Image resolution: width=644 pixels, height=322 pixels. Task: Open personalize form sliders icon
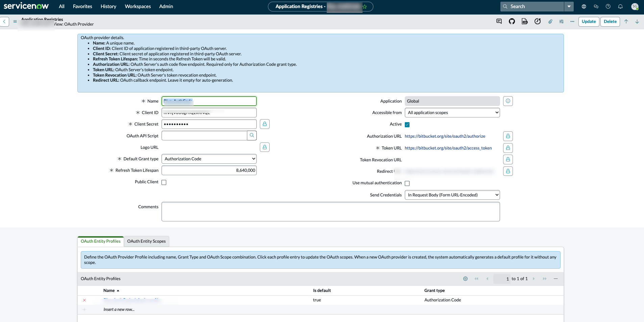pos(562,22)
